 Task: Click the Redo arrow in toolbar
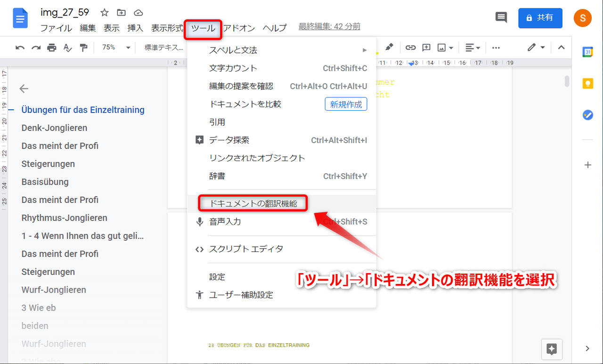(36, 48)
